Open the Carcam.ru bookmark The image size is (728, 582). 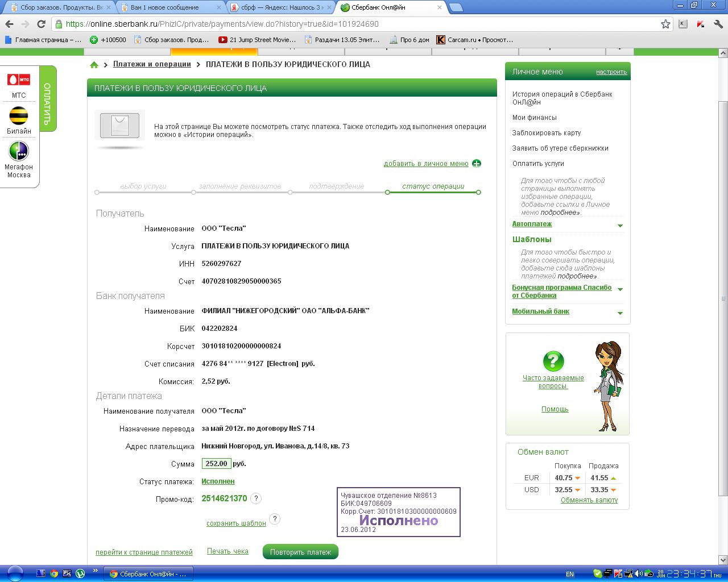click(x=475, y=40)
